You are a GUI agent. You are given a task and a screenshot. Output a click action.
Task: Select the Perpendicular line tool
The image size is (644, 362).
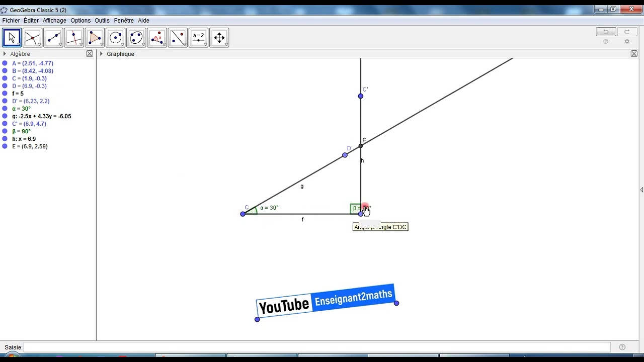point(74,38)
